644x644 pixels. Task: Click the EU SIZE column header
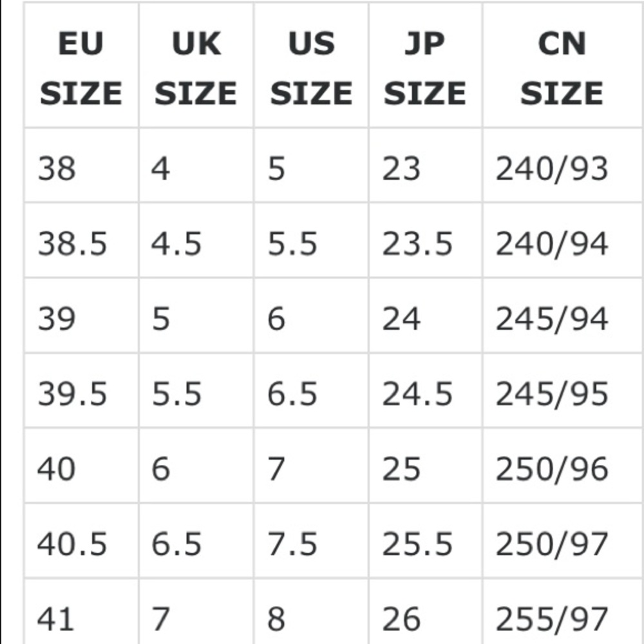tap(81, 68)
